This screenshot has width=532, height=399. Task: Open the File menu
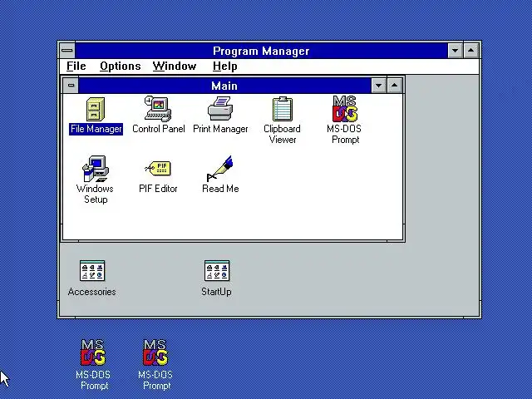pyautogui.click(x=76, y=66)
